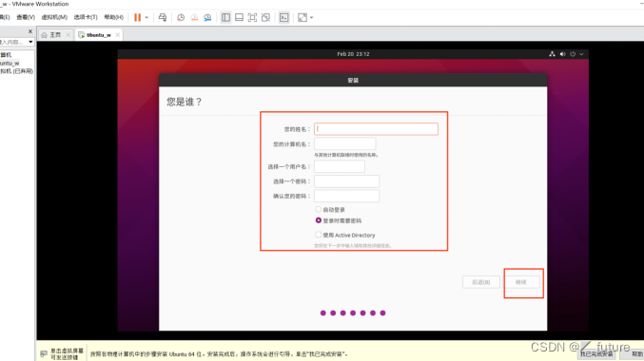This screenshot has height=361, width=644.
Task: Click the stretch guest display icon
Action: [x=302, y=17]
